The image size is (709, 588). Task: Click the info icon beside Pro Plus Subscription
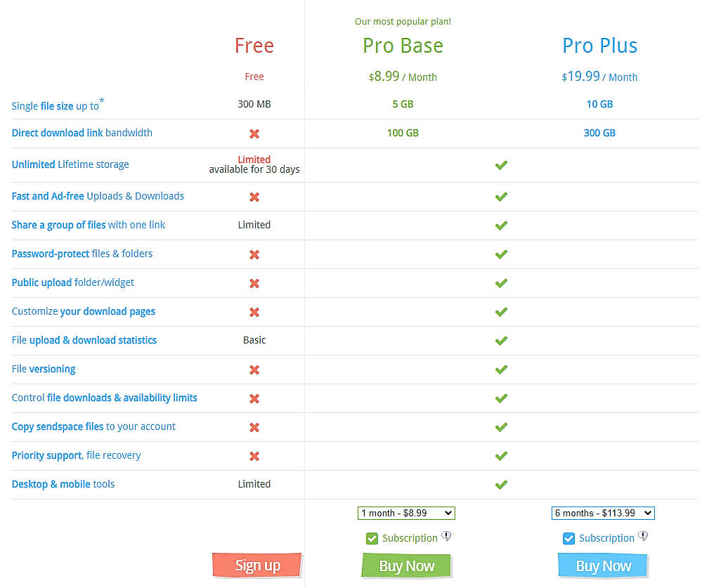(643, 536)
